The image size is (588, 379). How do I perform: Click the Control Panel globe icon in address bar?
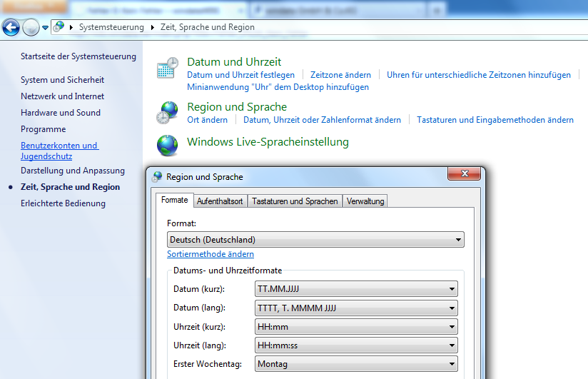coord(59,27)
